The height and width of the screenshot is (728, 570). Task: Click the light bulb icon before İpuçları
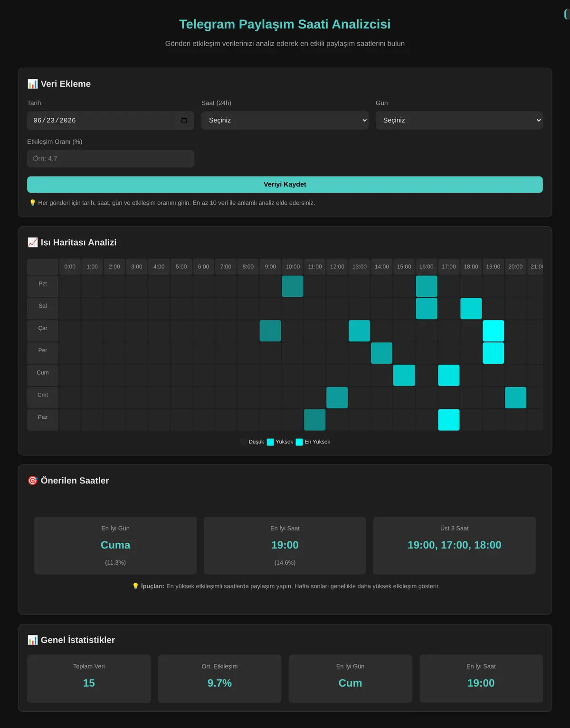tap(135, 586)
